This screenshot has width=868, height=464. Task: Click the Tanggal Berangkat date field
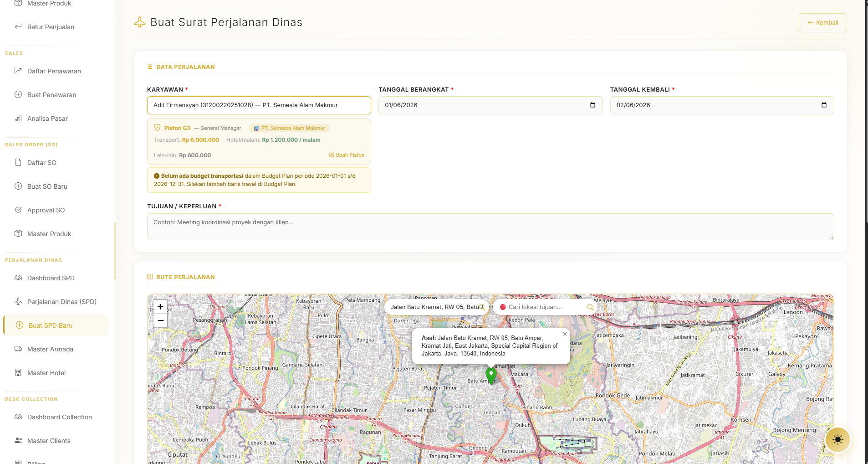pyautogui.click(x=490, y=105)
